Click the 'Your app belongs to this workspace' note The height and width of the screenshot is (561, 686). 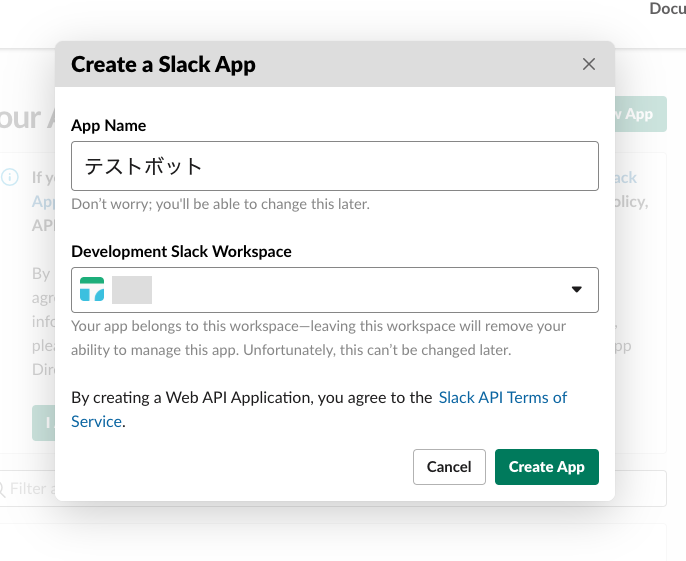(318, 338)
